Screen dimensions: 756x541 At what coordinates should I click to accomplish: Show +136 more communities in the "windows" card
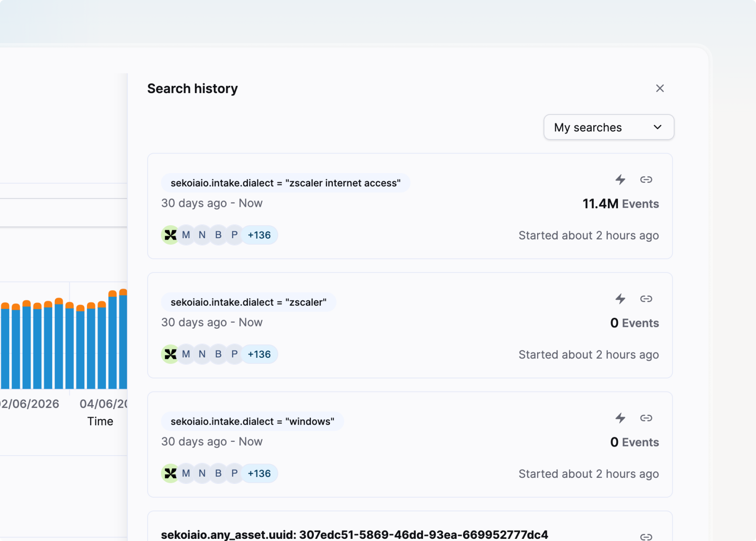click(259, 473)
